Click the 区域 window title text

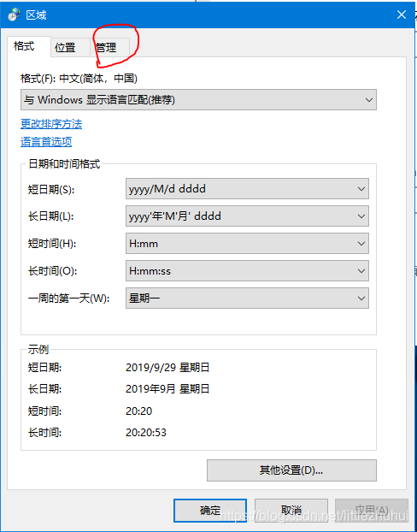coord(36,15)
